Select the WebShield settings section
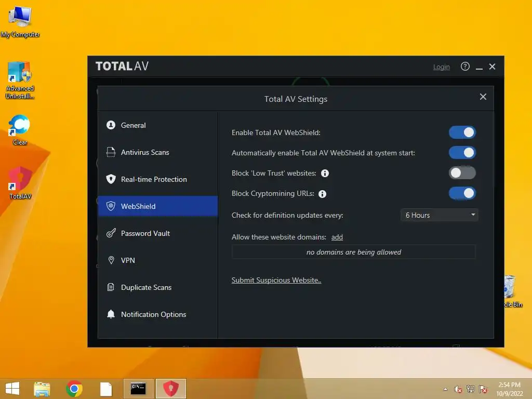The height and width of the screenshot is (399, 532). [158, 206]
